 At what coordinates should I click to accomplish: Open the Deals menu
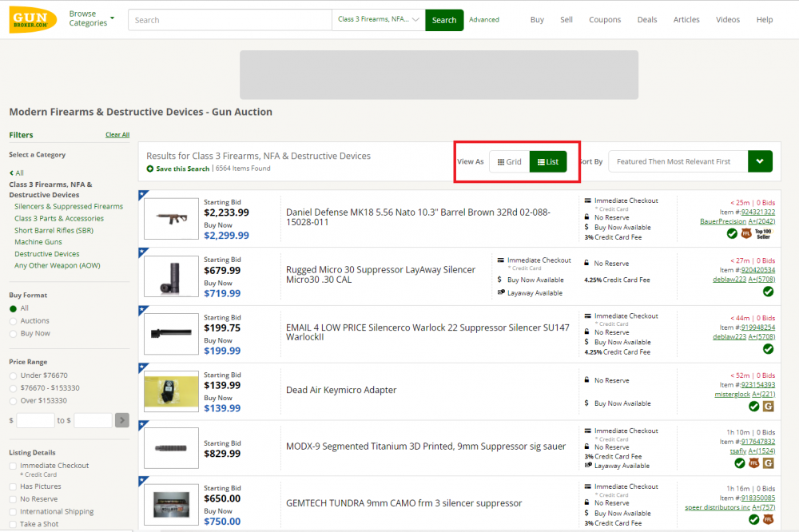tap(647, 20)
